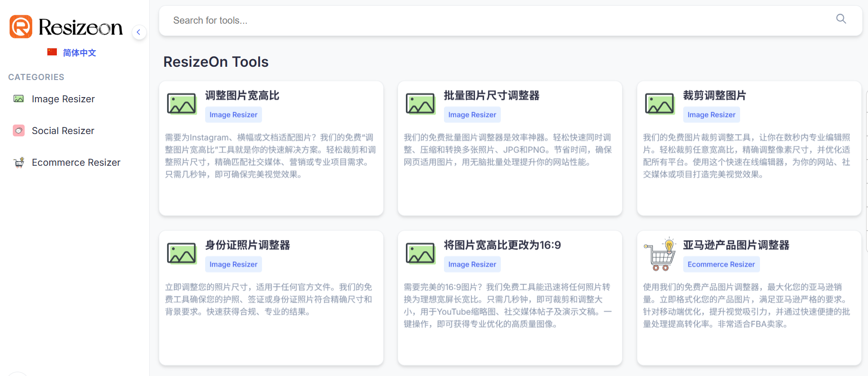Screen dimensions: 868x376
Task: Open the 身份证照片调整器 tool
Action: pyautogui.click(x=247, y=245)
